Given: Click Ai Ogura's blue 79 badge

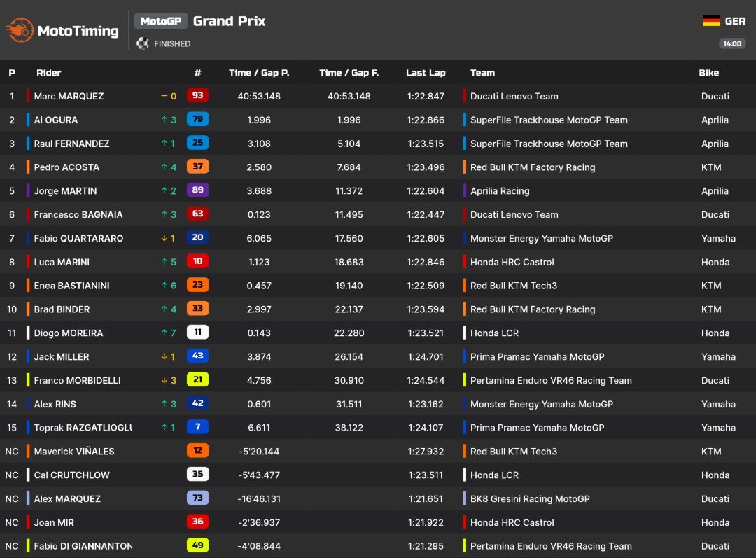Looking at the screenshot, I should 197,119.
